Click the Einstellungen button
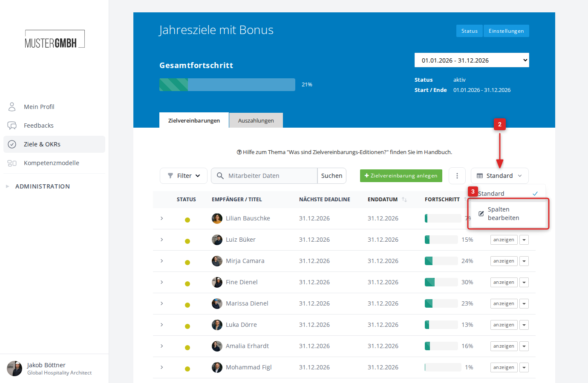 (x=506, y=31)
